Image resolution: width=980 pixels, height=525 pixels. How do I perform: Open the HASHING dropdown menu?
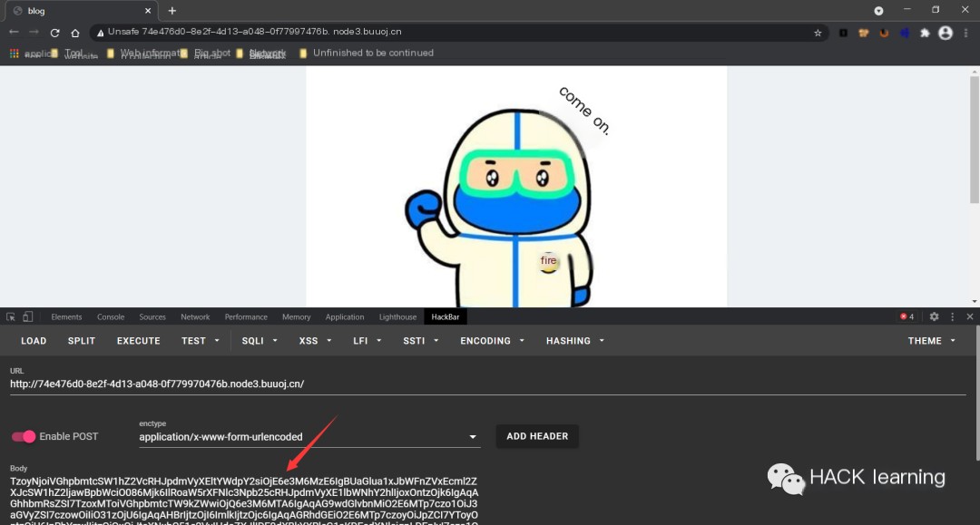coord(575,341)
